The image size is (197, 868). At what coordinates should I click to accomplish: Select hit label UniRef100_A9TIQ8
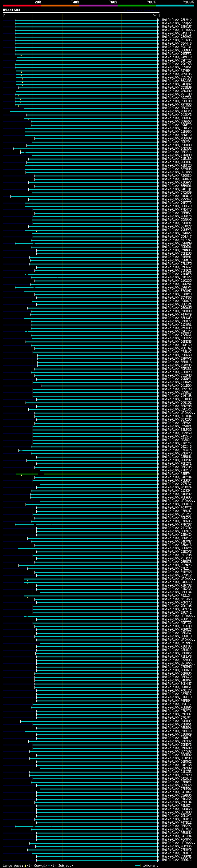177,94
